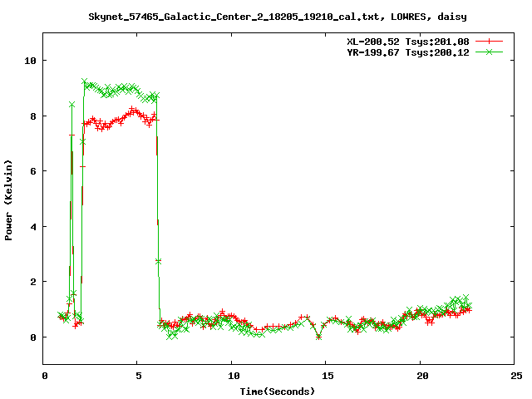The width and height of the screenshot is (532, 399).
Task: Click the Power (Kelvin) axis label
Action: click(x=8, y=199)
